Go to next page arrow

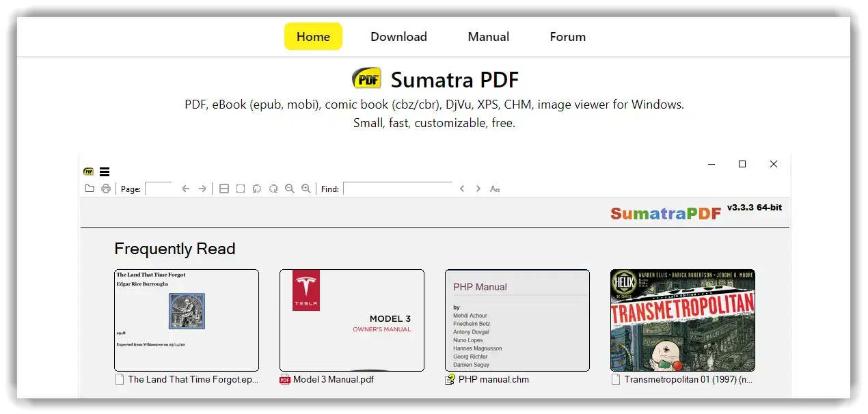[202, 189]
